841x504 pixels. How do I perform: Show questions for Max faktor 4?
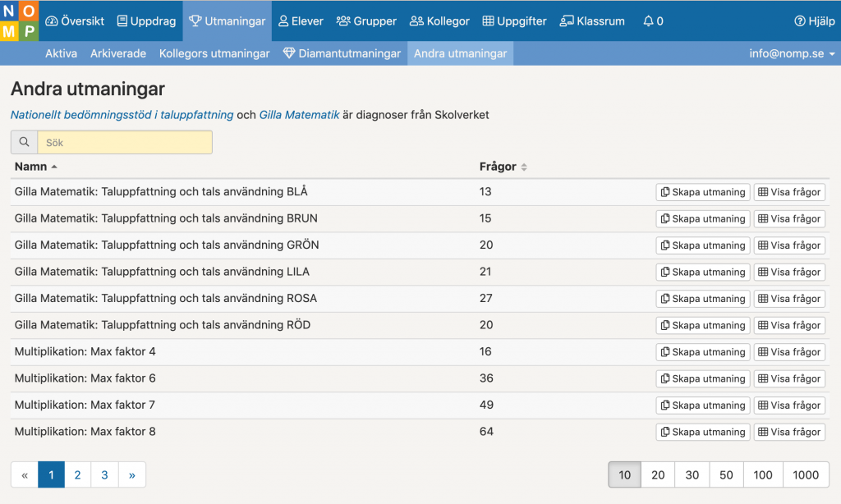point(789,352)
